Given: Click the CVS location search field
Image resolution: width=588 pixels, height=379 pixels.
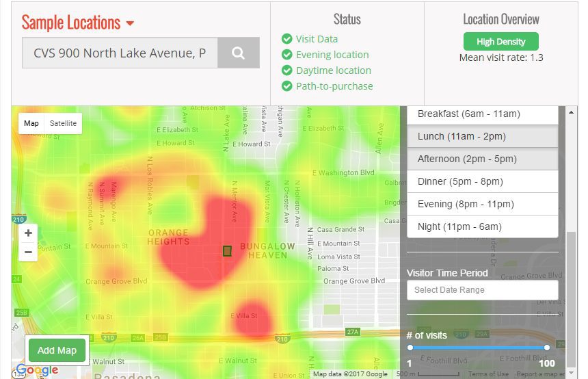Looking at the screenshot, I should point(120,53).
